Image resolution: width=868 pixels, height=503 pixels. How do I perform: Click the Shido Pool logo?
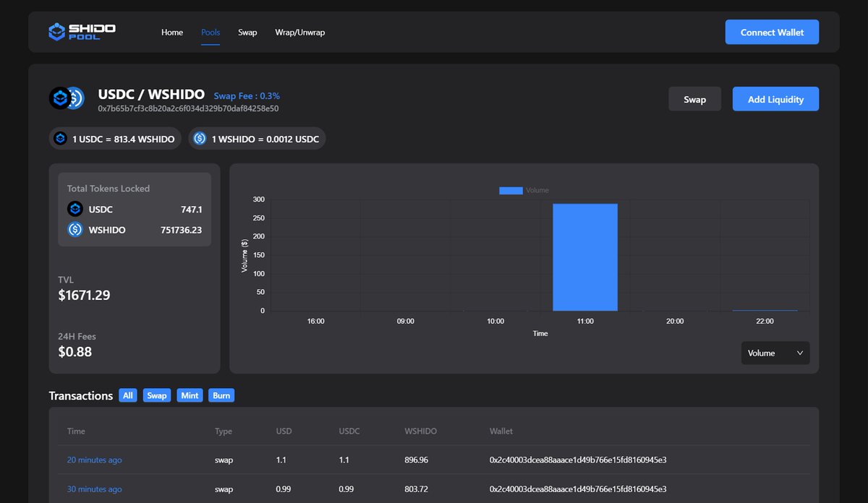(82, 32)
